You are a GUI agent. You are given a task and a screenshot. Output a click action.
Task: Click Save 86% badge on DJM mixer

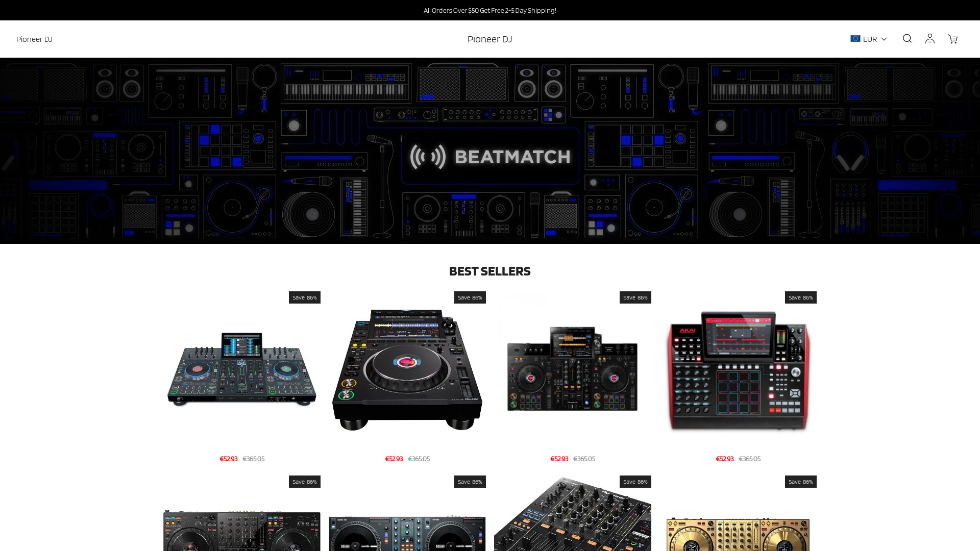coord(635,482)
